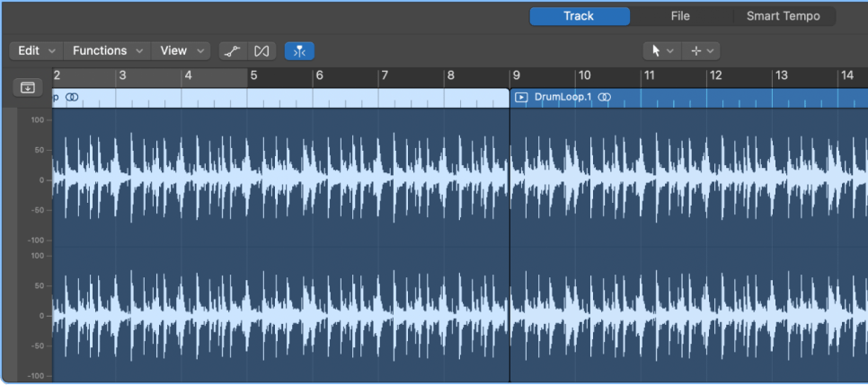Screen dimensions: 868x385
Task: Click the global tracks disclosure button
Action: (28, 87)
